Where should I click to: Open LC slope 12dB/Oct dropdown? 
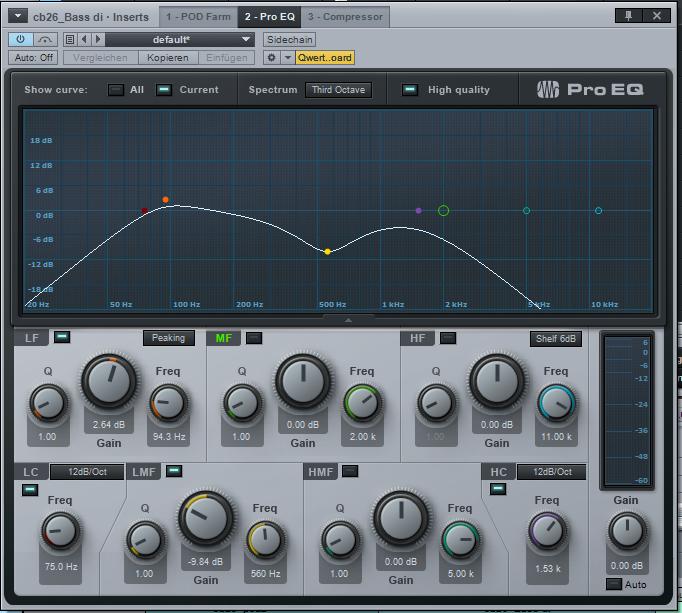pyautogui.click(x=87, y=472)
